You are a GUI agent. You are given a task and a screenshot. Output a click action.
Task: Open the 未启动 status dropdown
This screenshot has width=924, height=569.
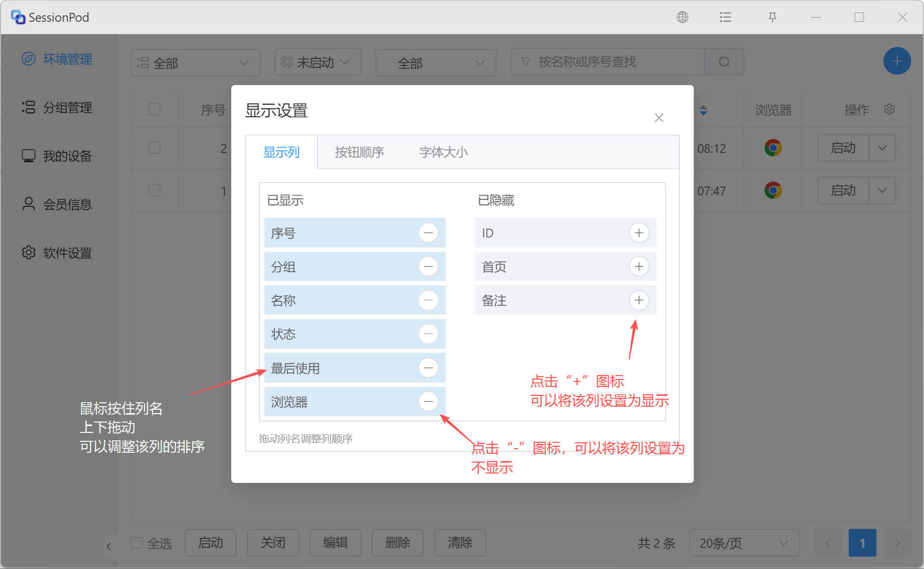pos(318,62)
